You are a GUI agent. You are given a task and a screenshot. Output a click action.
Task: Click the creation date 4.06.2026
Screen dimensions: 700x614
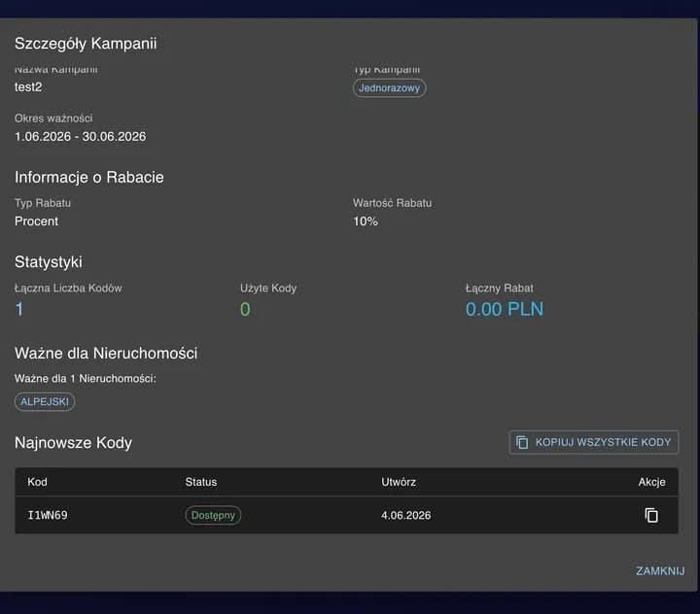click(406, 515)
